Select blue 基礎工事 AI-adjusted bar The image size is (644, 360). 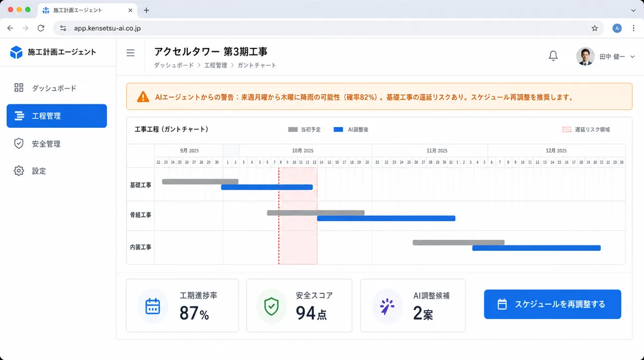coord(267,187)
